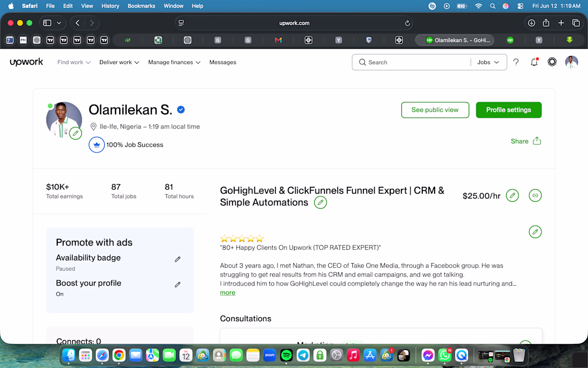Expand overview with the more link

(228, 293)
